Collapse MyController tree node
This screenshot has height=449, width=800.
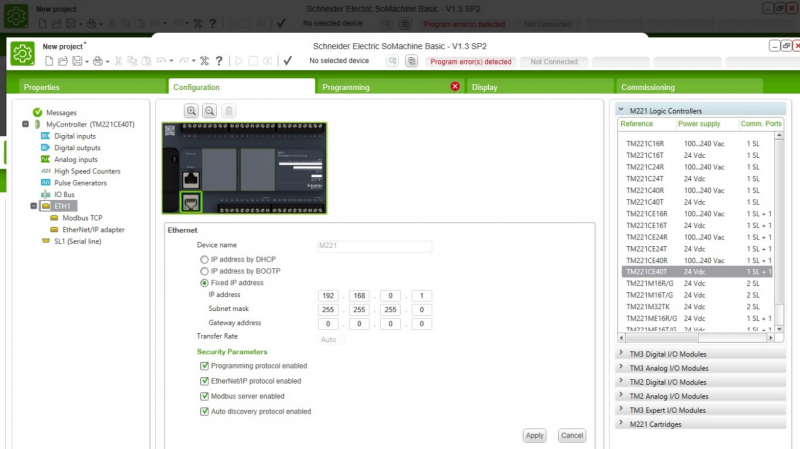(26, 124)
